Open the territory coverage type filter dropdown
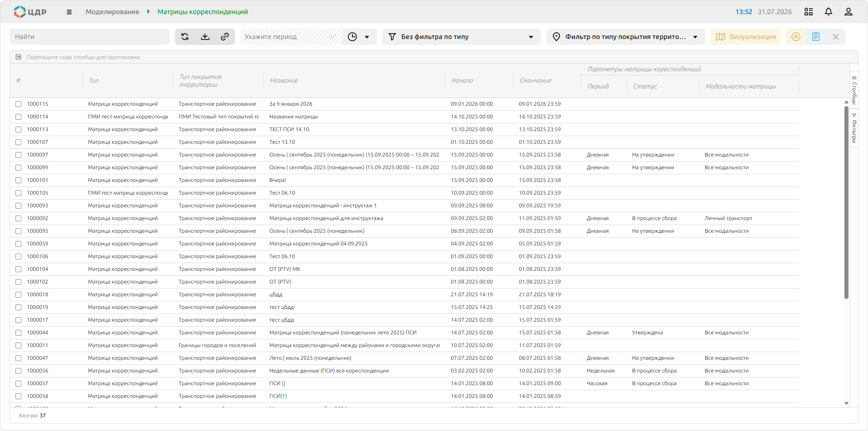This screenshot has height=431, width=868. (626, 37)
